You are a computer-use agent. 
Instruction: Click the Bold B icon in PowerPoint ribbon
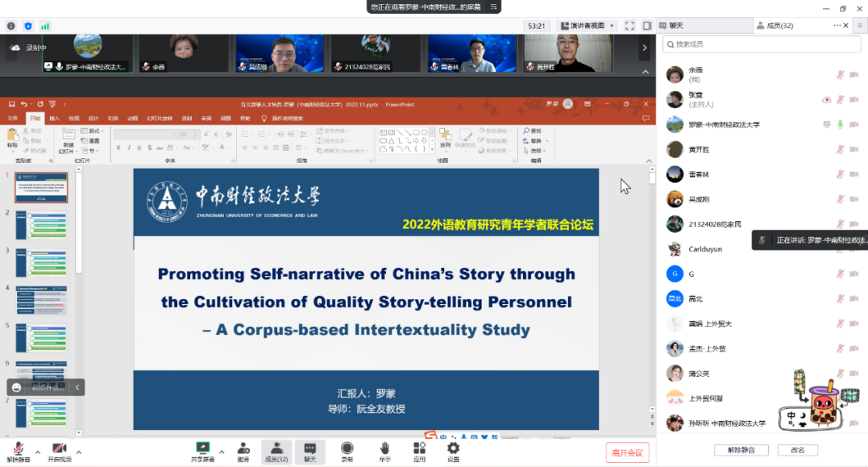118,148
